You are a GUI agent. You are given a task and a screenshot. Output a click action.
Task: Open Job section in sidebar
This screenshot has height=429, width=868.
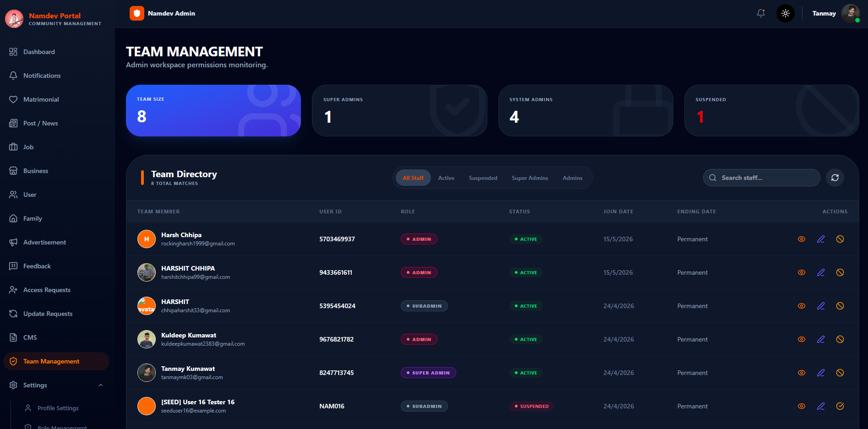pyautogui.click(x=56, y=147)
